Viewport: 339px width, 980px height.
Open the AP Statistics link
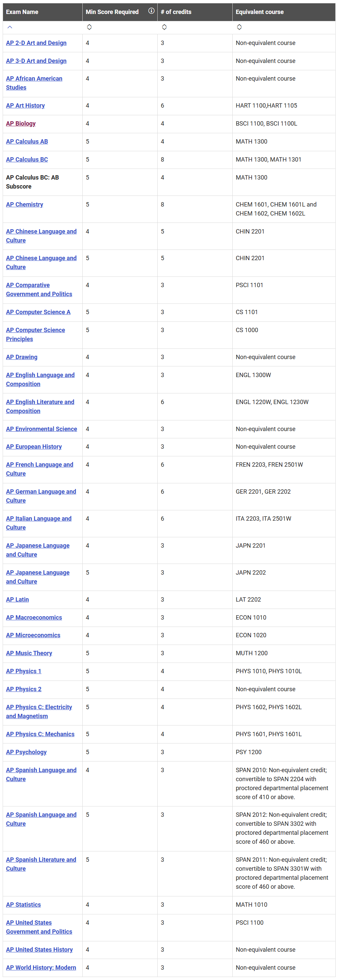(x=23, y=905)
